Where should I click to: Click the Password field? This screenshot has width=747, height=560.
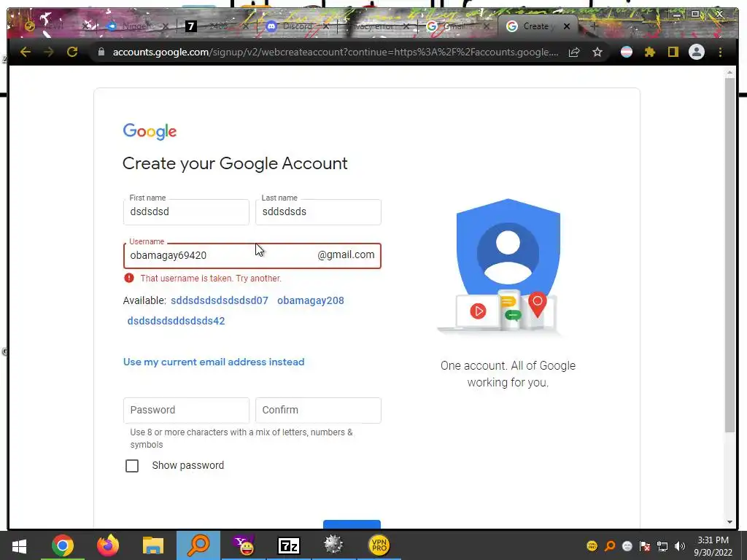point(186,410)
